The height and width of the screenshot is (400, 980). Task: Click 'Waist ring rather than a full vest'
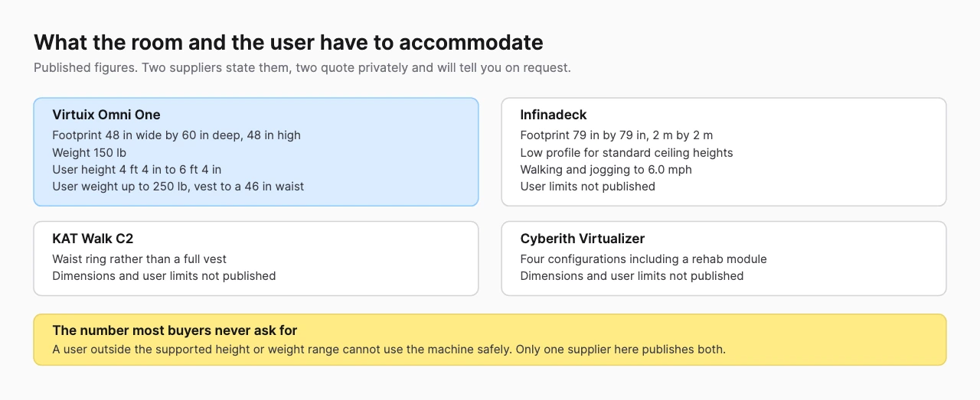139,259
